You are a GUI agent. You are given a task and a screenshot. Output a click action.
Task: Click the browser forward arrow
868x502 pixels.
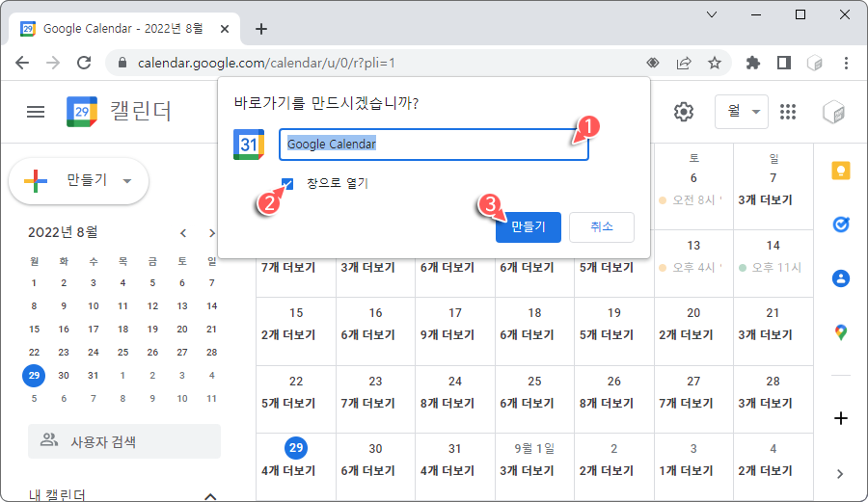[x=53, y=63]
